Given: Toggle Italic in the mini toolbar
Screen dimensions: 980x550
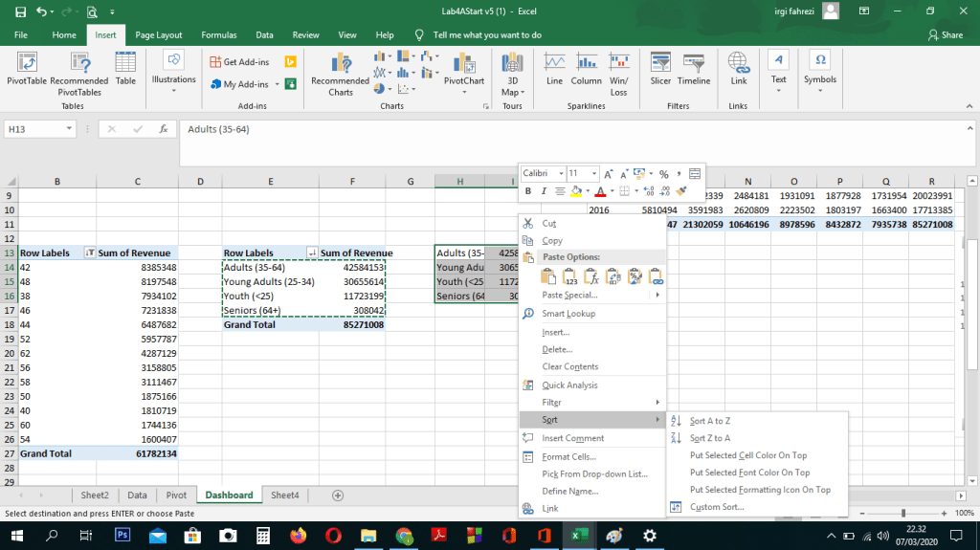Looking at the screenshot, I should point(543,191).
